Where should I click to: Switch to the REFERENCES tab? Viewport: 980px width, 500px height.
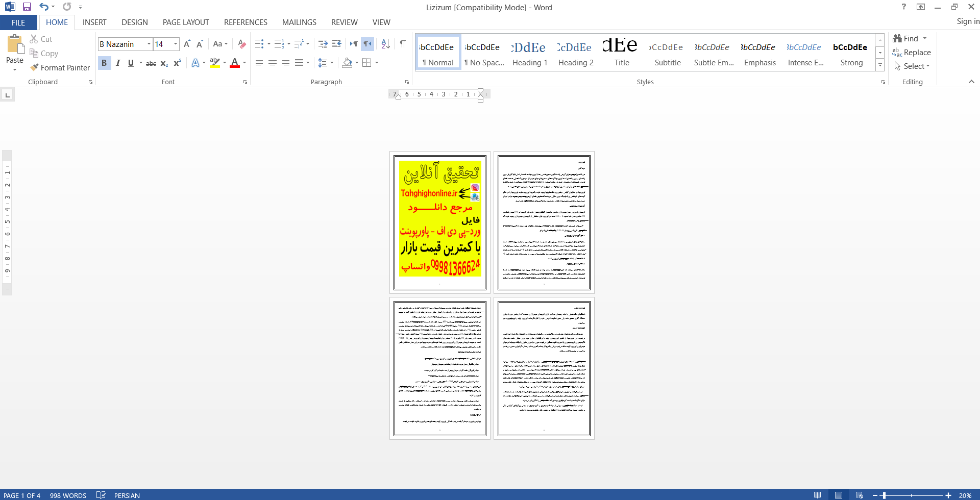246,22
